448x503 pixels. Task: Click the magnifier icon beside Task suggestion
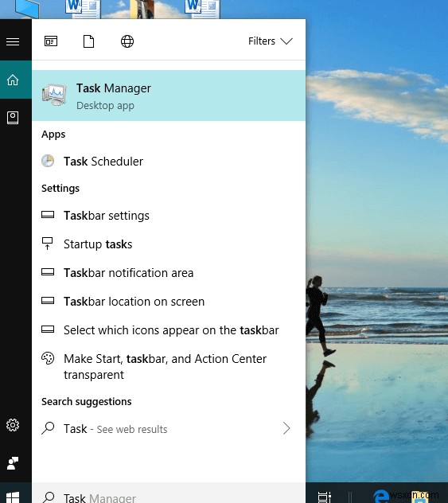[x=48, y=428]
